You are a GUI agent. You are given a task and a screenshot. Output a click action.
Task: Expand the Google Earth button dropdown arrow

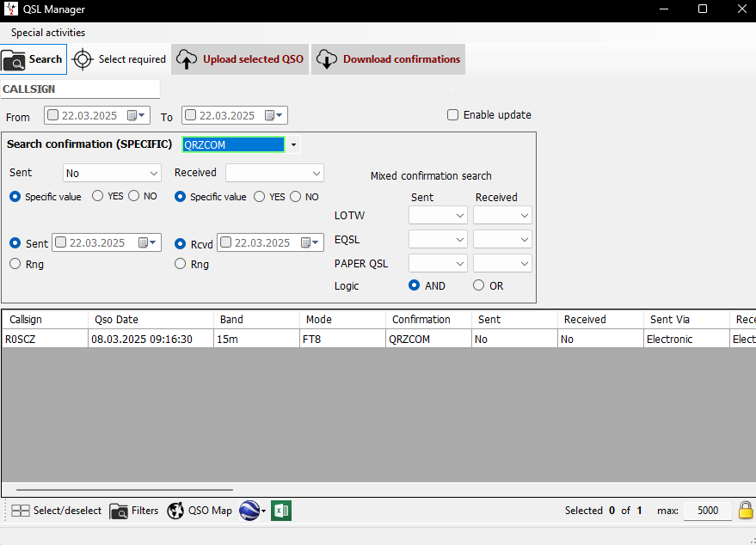click(264, 511)
